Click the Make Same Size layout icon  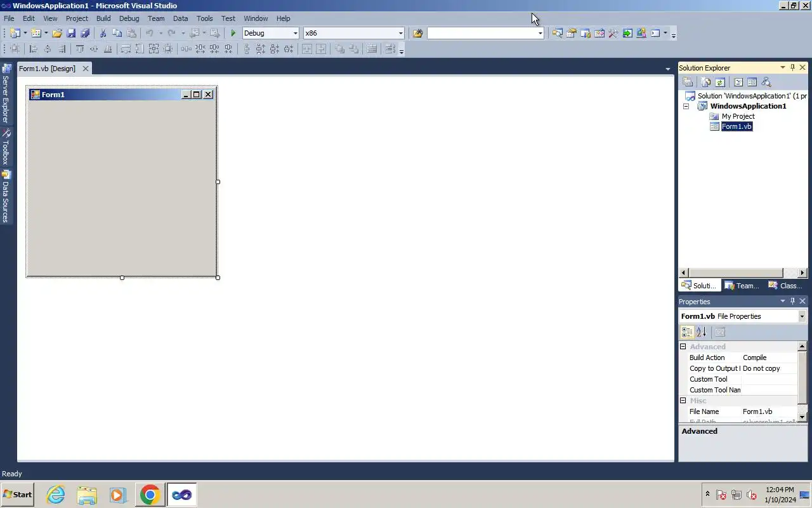(154, 49)
